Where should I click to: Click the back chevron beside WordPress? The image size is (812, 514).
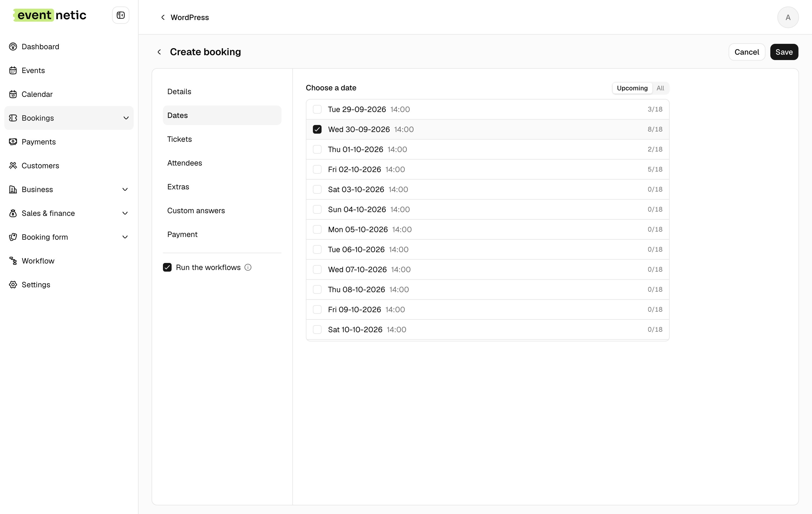coord(163,17)
